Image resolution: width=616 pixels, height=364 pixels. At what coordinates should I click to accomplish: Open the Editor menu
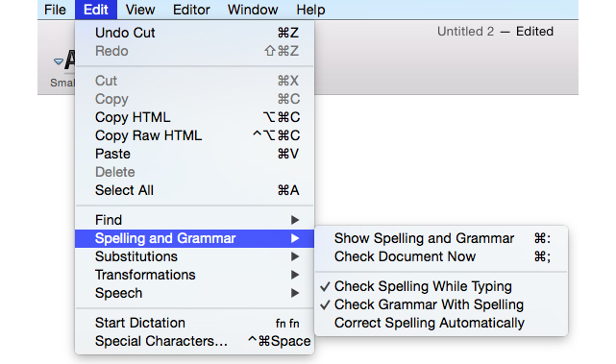pos(191,10)
